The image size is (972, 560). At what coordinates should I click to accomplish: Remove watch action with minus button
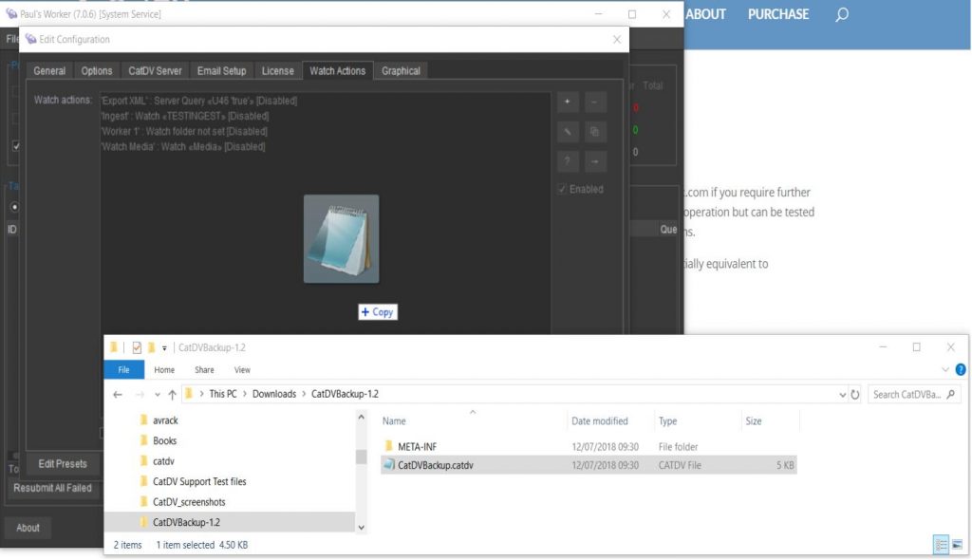[594, 102]
